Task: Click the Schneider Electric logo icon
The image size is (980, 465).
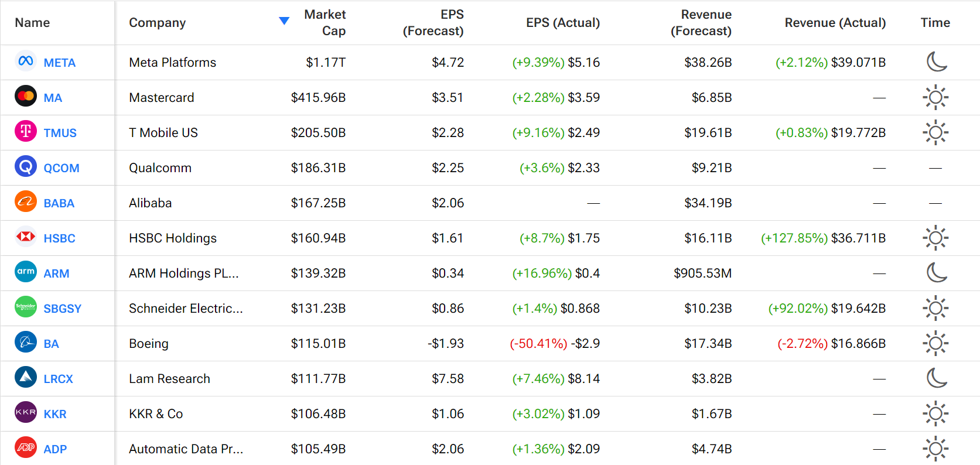Action: (26, 306)
